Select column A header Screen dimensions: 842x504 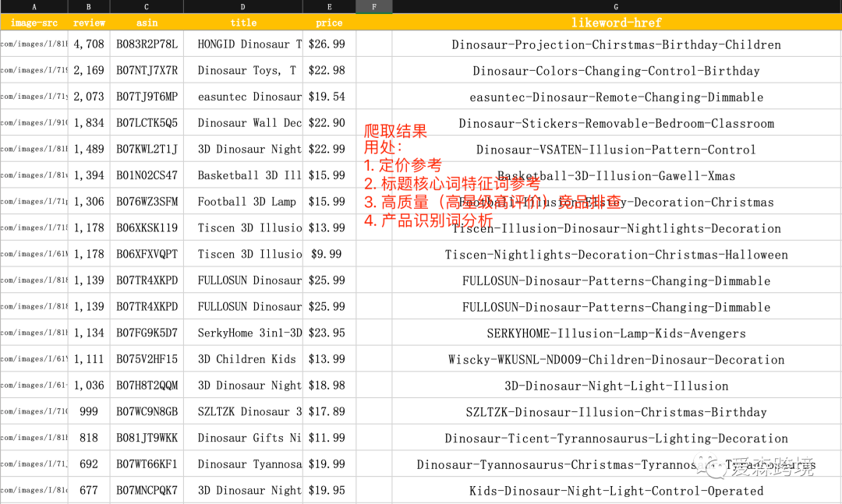point(34,6)
